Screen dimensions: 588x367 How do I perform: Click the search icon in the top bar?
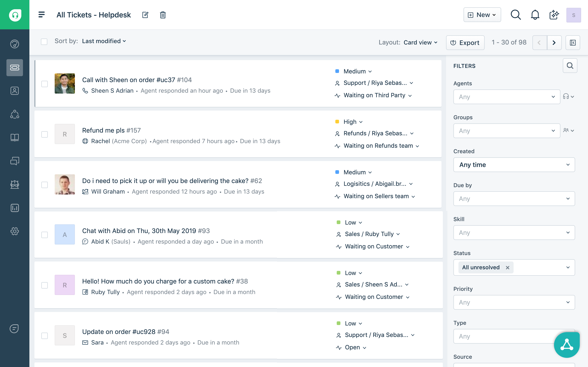(516, 15)
